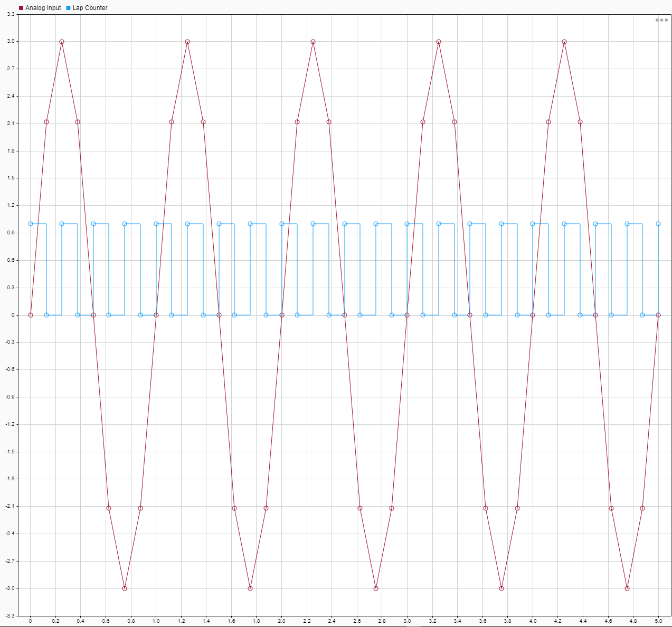672x627 pixels.
Task: Click the 2.0 tick label on time axis
Action: (x=282, y=621)
